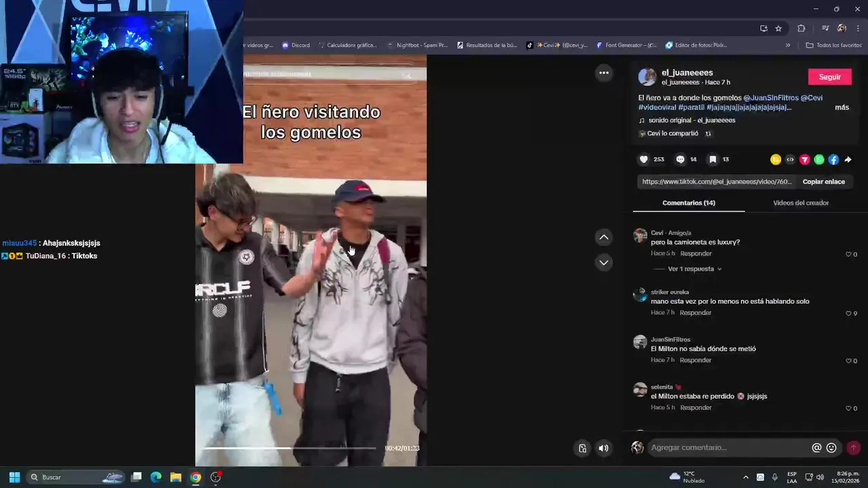Image resolution: width=868 pixels, height=488 pixels.
Task: Go to the next video arrow
Action: 604,262
